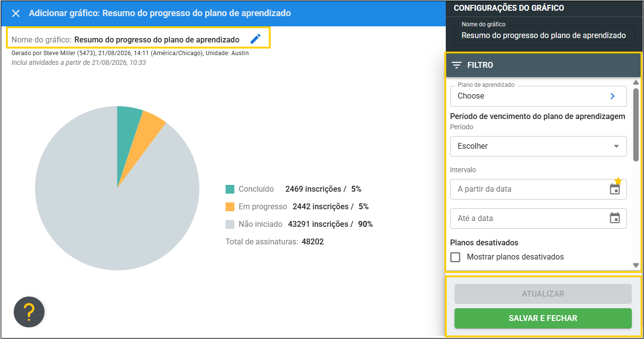644x339 pixels.
Task: Click the FILTRO filter lines icon
Action: [457, 65]
